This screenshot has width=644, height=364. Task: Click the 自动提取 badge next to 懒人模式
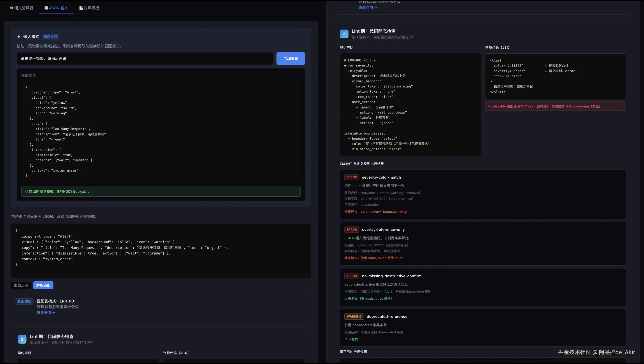tap(51, 37)
